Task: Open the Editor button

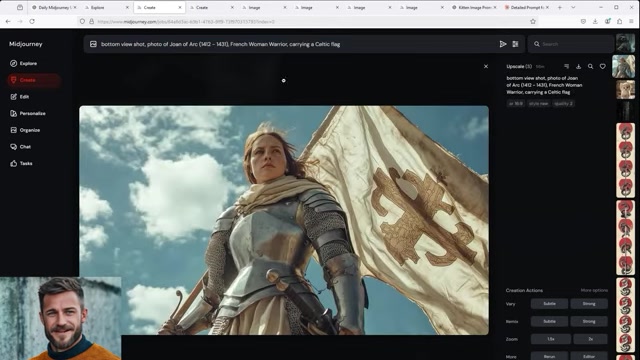Action: point(589,356)
